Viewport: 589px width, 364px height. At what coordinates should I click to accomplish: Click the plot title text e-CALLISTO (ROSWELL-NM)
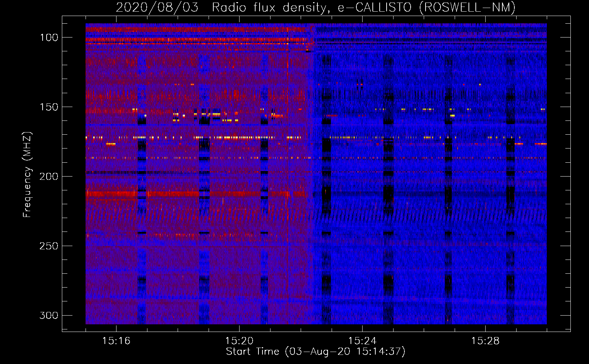[426, 7]
